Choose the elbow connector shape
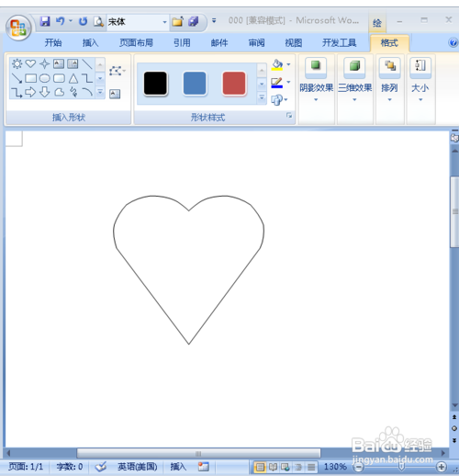The image size is (459, 476). click(x=87, y=78)
